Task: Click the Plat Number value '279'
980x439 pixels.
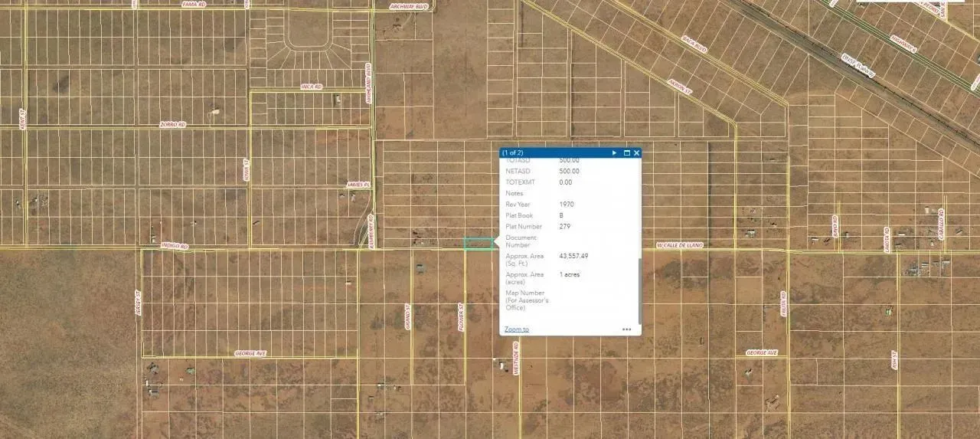Action: [x=566, y=227]
